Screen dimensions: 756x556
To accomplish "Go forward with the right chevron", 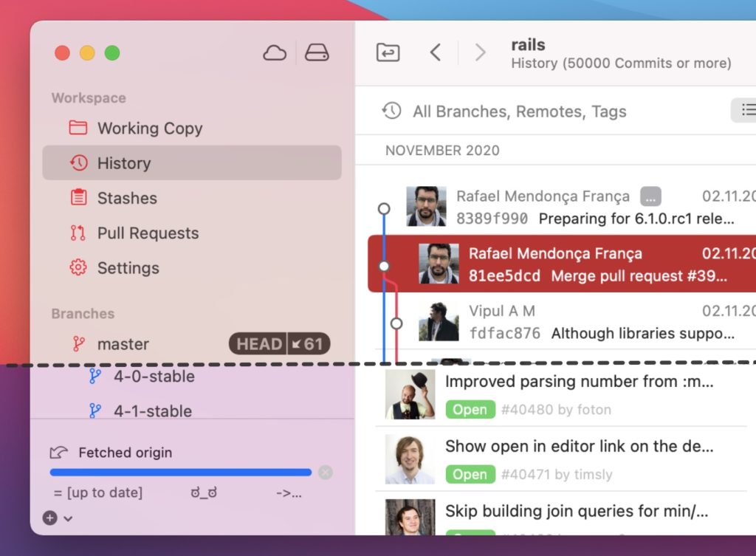I will point(480,52).
